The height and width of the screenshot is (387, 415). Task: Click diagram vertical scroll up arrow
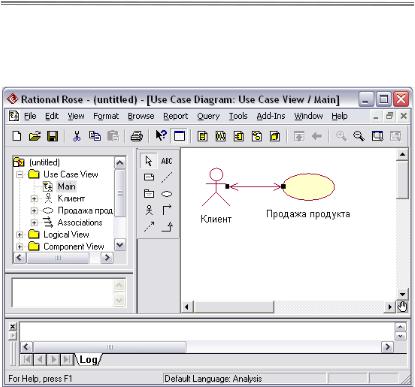pyautogui.click(x=402, y=155)
